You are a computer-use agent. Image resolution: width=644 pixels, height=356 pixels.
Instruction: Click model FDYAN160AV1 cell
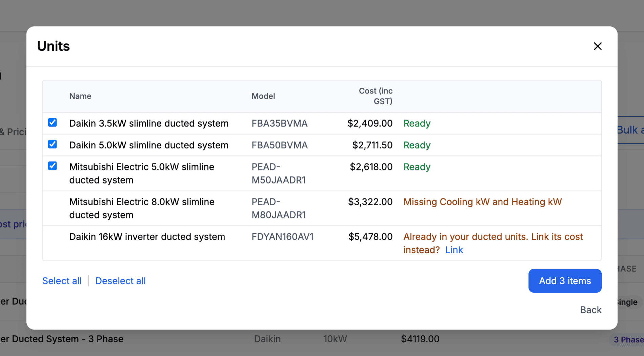(x=282, y=237)
